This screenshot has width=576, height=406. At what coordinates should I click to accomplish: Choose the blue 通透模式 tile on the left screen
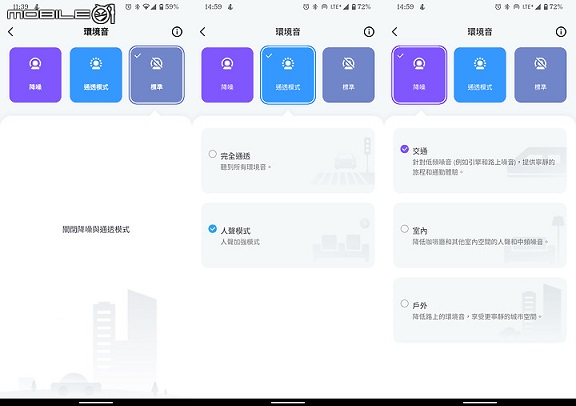point(96,75)
